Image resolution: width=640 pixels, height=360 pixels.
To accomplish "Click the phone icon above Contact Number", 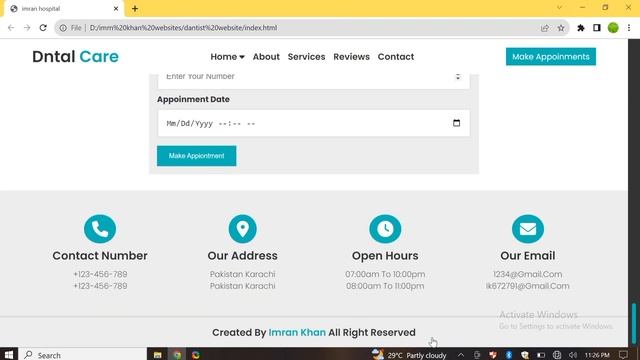I will (x=100, y=229).
